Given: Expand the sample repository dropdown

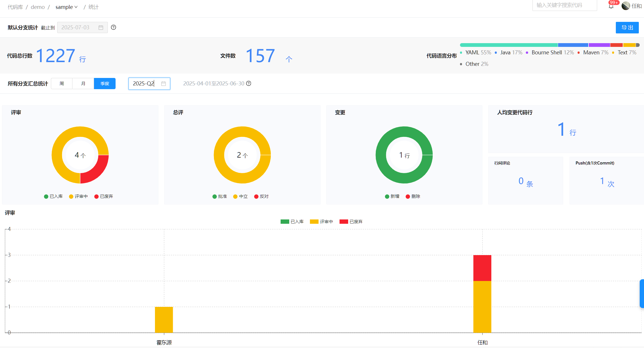Looking at the screenshot, I should click(66, 7).
